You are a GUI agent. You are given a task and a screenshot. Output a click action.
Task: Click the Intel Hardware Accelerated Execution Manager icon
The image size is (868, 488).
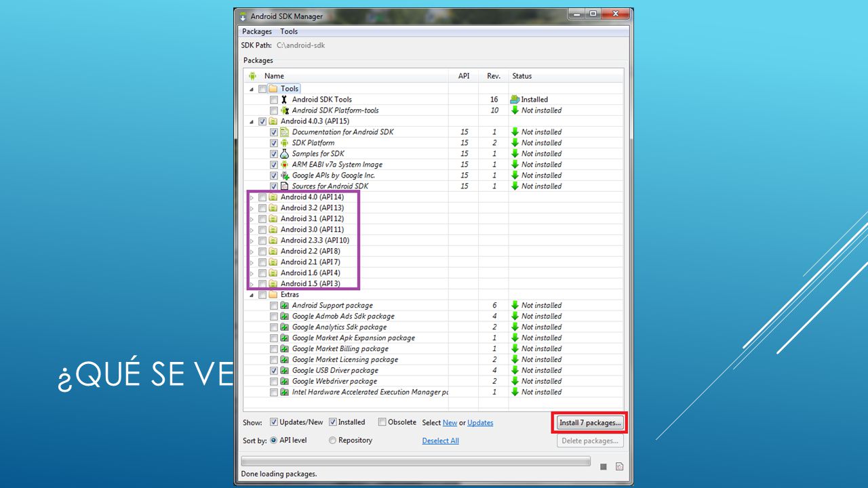285,392
